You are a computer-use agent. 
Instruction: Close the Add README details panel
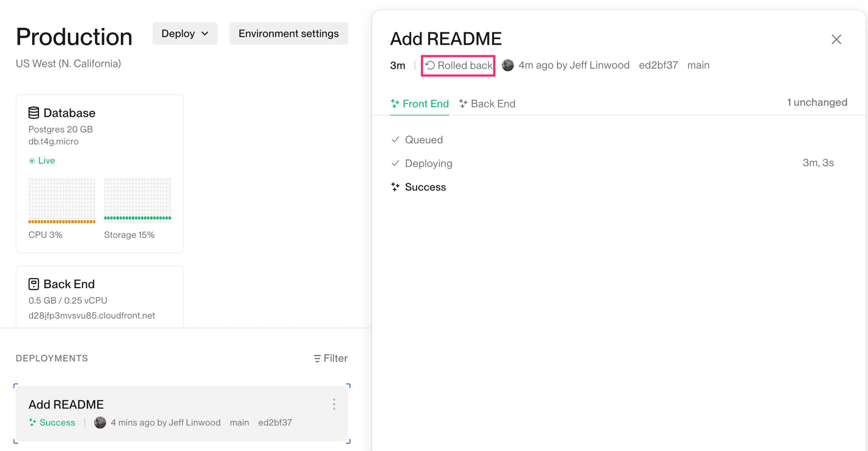tap(836, 39)
